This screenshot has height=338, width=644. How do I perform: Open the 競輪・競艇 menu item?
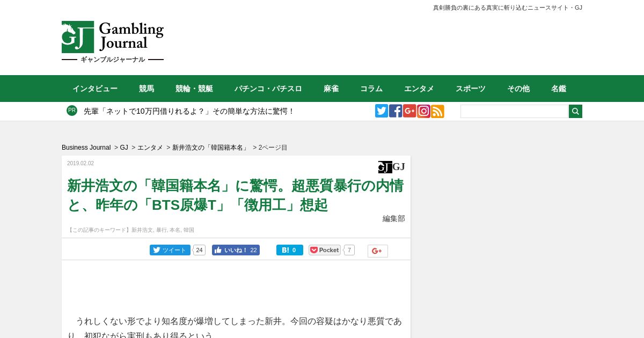pyautogui.click(x=194, y=89)
